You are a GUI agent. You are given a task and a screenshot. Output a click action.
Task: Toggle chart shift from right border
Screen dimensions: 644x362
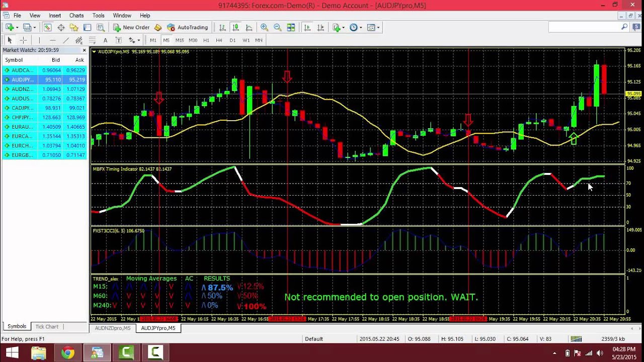pyautogui.click(x=320, y=28)
